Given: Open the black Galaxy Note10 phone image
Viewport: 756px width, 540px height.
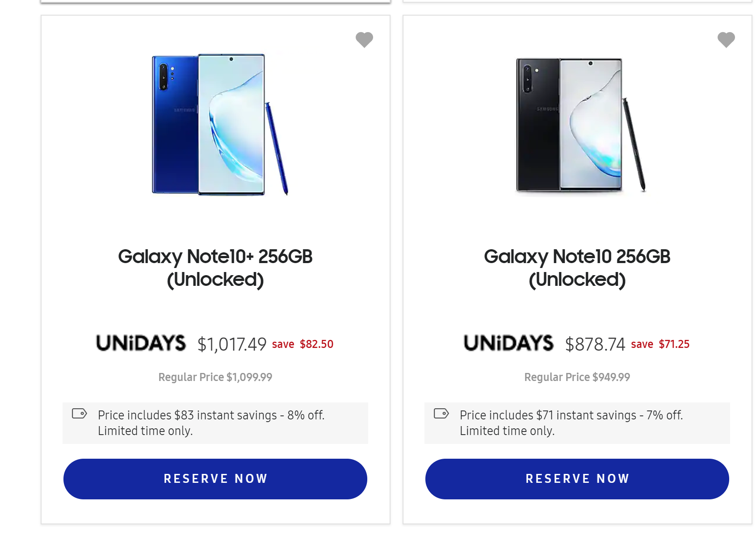Looking at the screenshot, I should coord(580,125).
